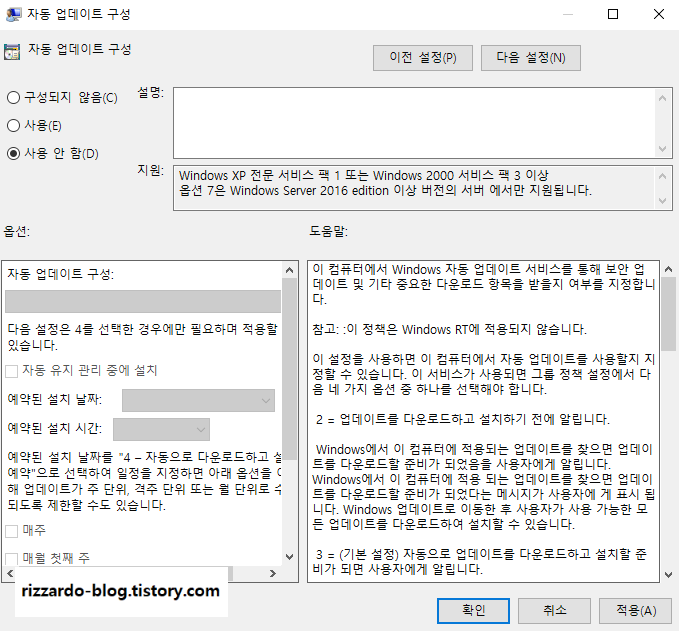Click the title bar app icon
Screen dimensions: 679x631
pos(13,14)
